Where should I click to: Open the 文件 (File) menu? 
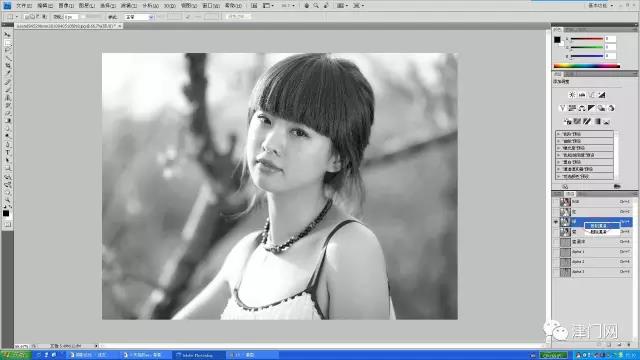tap(24, 6)
